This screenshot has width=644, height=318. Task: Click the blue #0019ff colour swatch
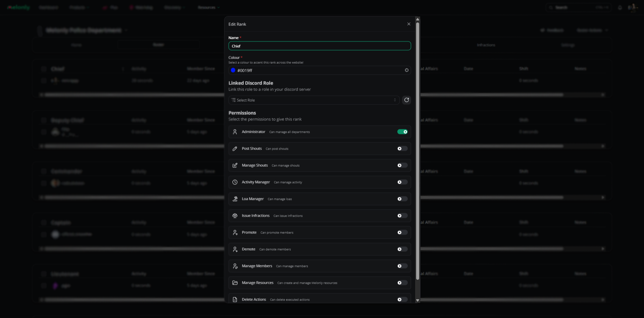tap(233, 70)
